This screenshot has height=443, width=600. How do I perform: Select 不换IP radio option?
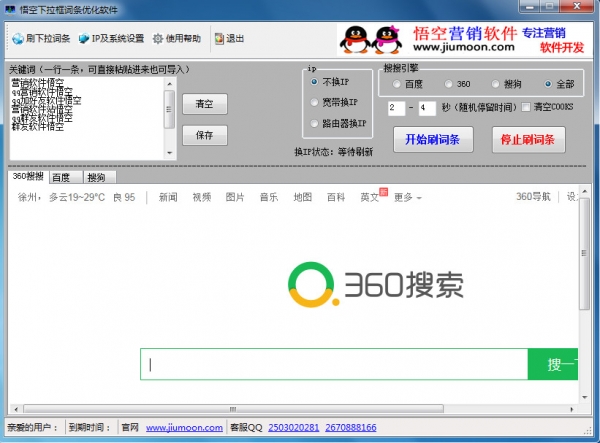(x=314, y=82)
